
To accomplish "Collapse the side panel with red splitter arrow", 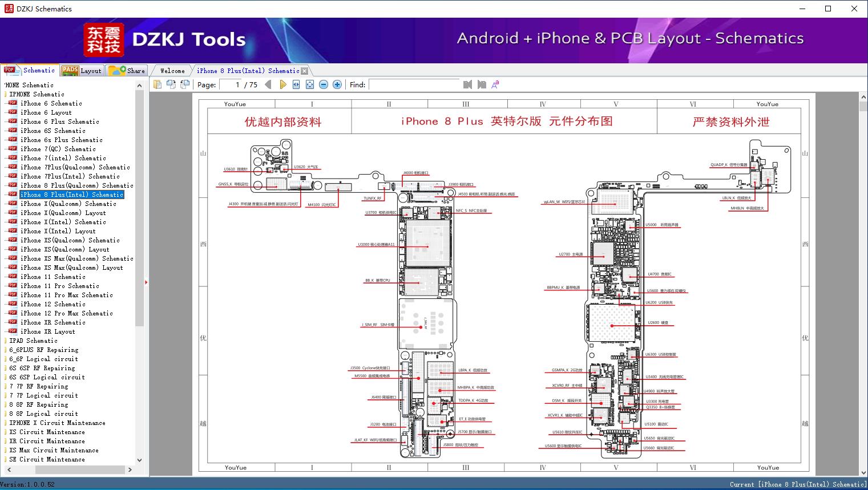I will click(x=147, y=282).
